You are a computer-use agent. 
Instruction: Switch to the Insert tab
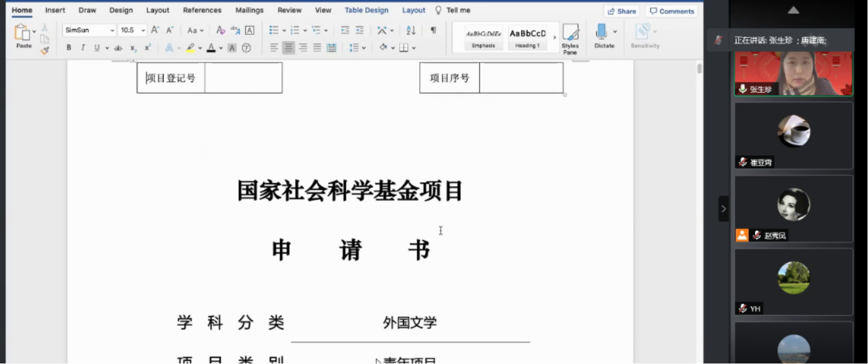55,10
